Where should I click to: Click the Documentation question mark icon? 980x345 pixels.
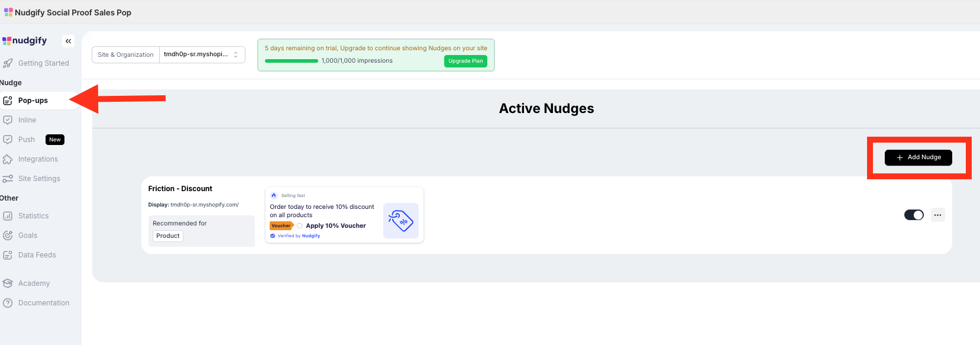click(x=8, y=303)
